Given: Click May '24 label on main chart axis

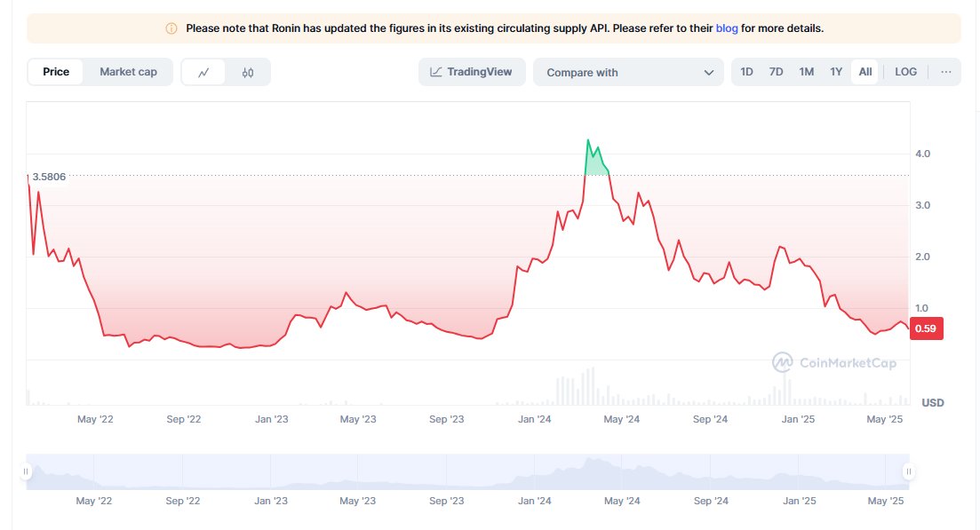Looking at the screenshot, I should pos(621,419).
